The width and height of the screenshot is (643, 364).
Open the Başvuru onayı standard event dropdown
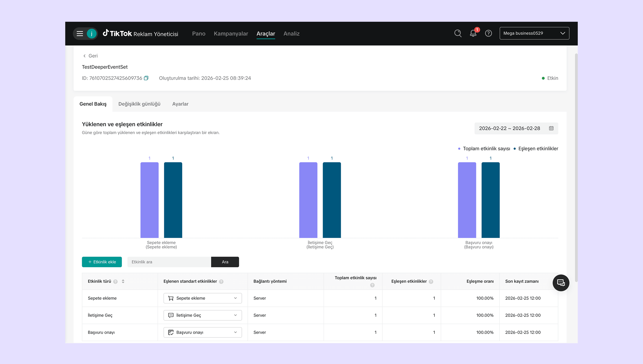click(x=203, y=332)
